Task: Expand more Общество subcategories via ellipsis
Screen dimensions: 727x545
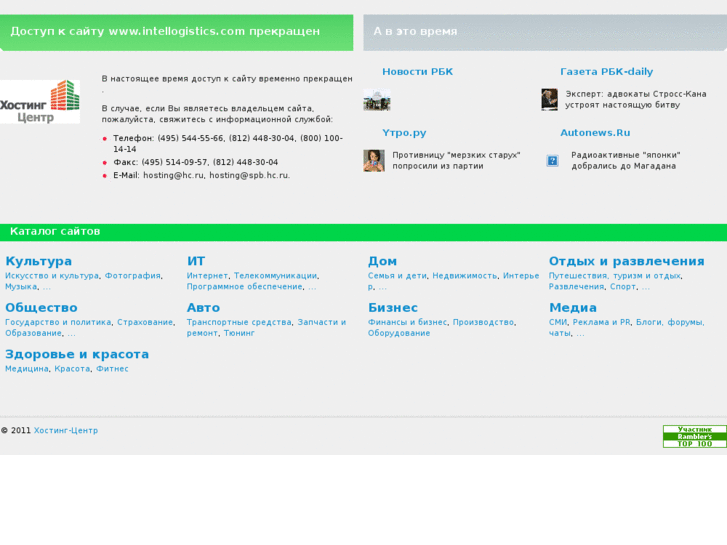Action: click(71, 333)
